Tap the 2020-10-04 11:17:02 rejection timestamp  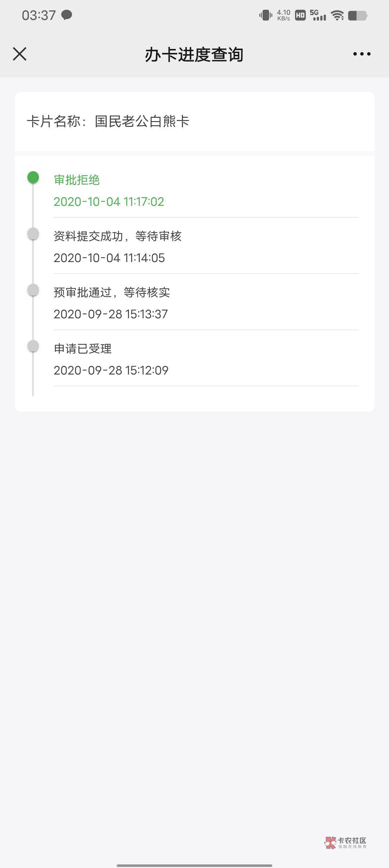[109, 201]
